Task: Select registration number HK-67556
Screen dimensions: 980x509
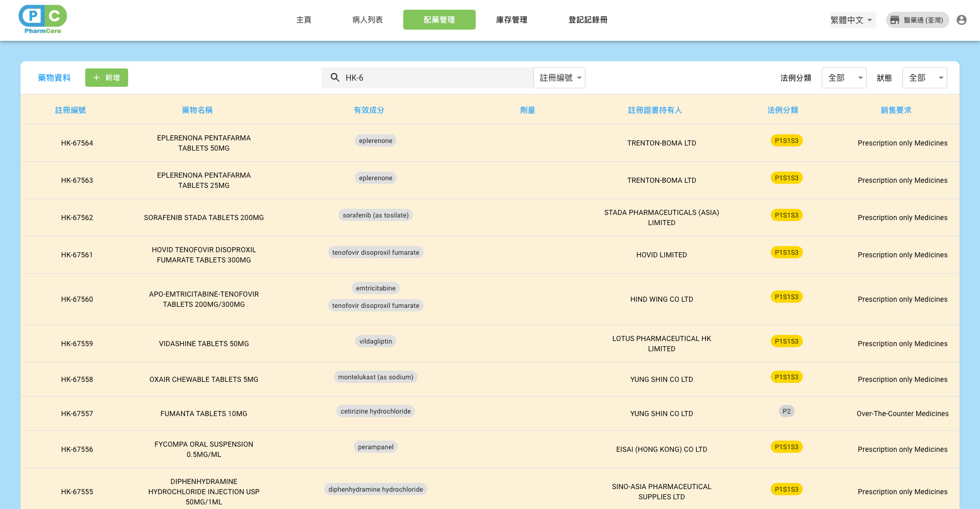Action: (x=77, y=449)
